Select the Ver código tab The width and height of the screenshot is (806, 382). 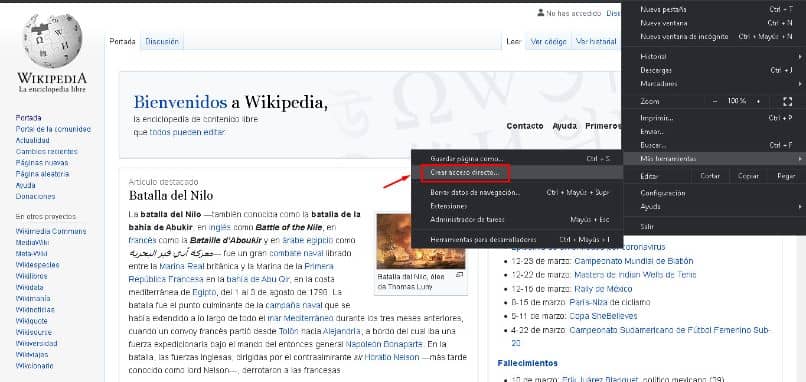(x=548, y=42)
